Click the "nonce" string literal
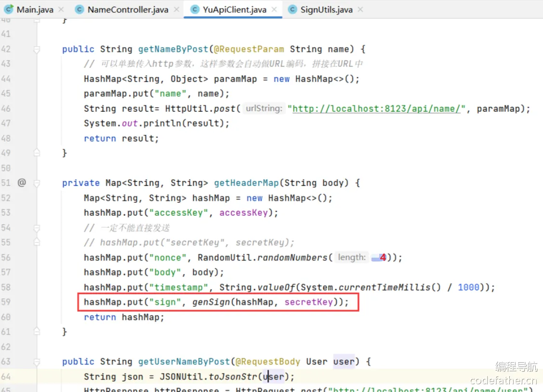This screenshot has height=392, width=543. click(x=168, y=258)
